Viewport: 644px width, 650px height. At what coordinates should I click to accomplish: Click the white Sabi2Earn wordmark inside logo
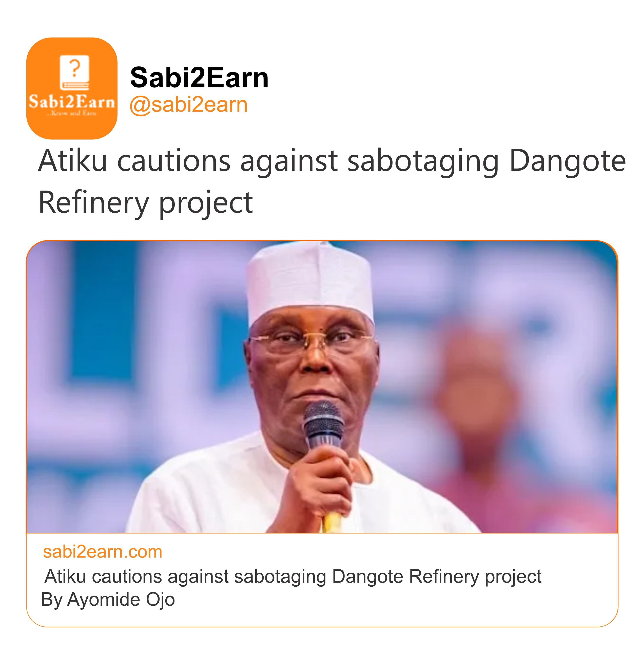[x=72, y=102]
